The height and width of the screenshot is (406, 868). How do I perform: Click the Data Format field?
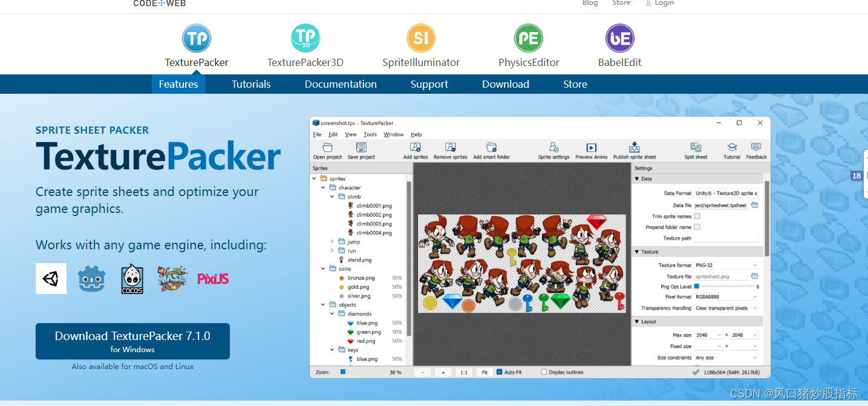tap(726, 193)
